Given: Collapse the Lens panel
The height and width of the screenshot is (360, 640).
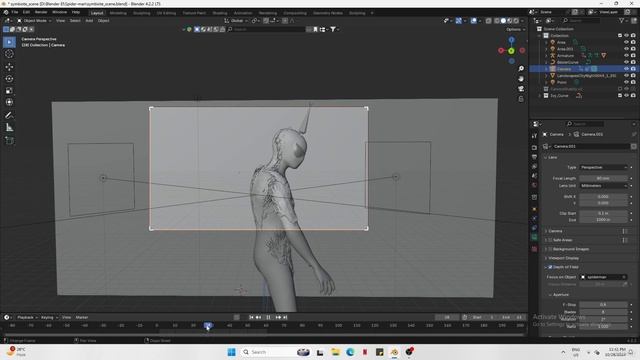Looking at the screenshot, I should click(551, 157).
